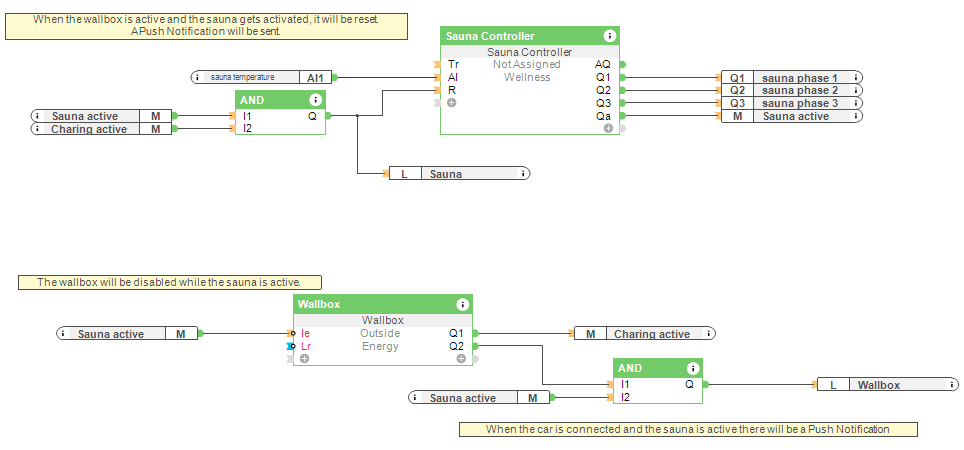
Task: Expand Sauna Controller inputs with left plus
Action: pos(452,103)
